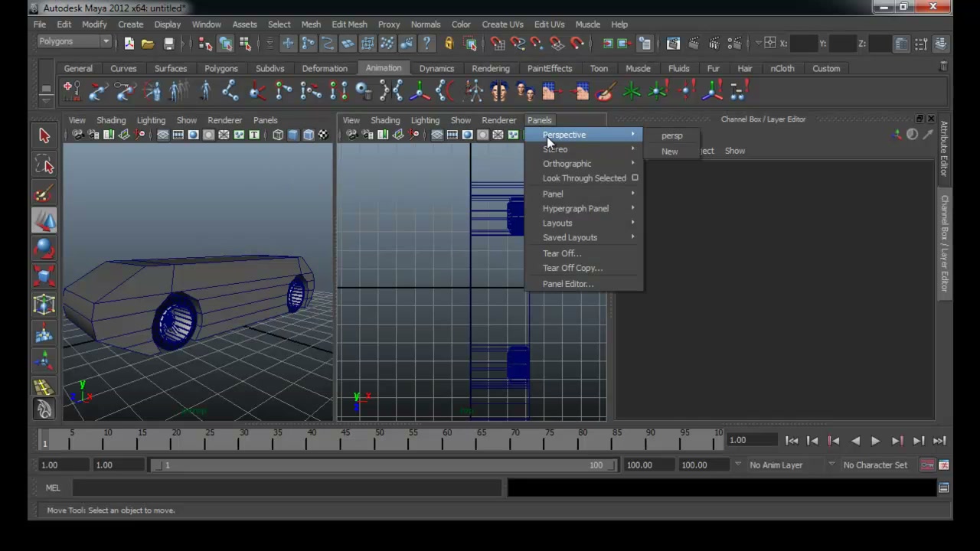Screen dimensions: 980x551
Task: Click the current frame field showing 1.00
Action: [750, 440]
